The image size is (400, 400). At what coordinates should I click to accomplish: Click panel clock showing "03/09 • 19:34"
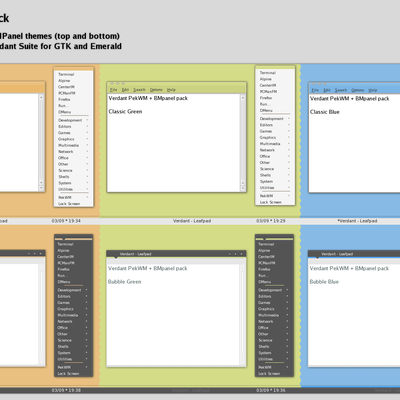pos(66,221)
